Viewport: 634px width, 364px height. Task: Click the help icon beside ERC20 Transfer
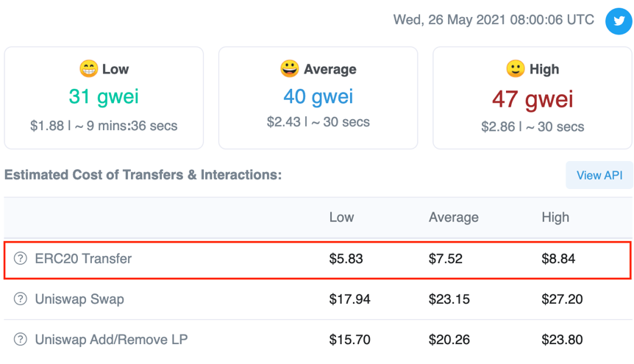pyautogui.click(x=21, y=259)
